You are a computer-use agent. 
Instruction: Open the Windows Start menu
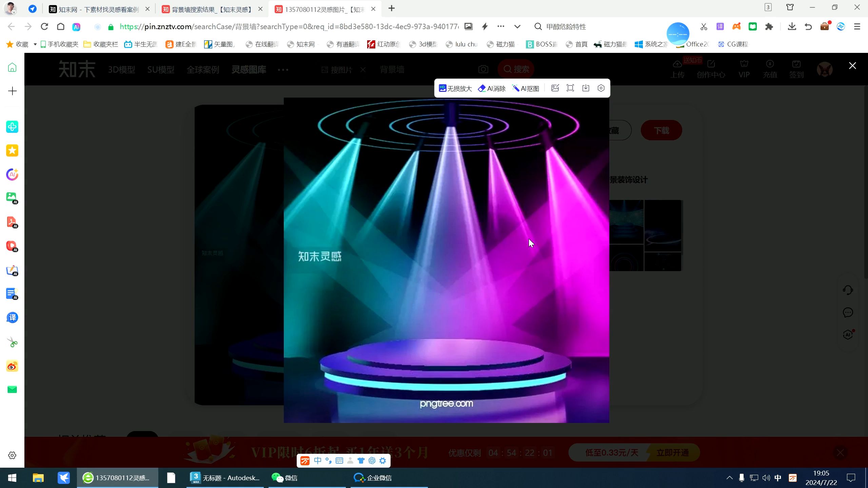[12, 478]
